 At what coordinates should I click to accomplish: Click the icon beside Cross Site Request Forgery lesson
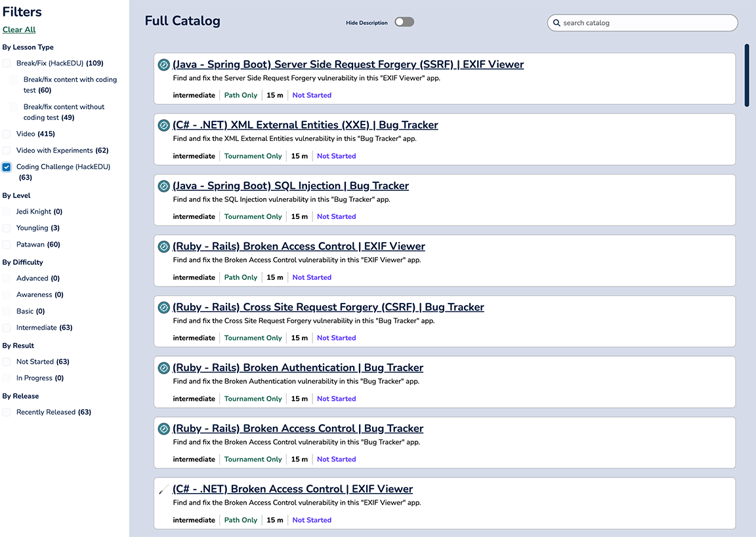[164, 308]
